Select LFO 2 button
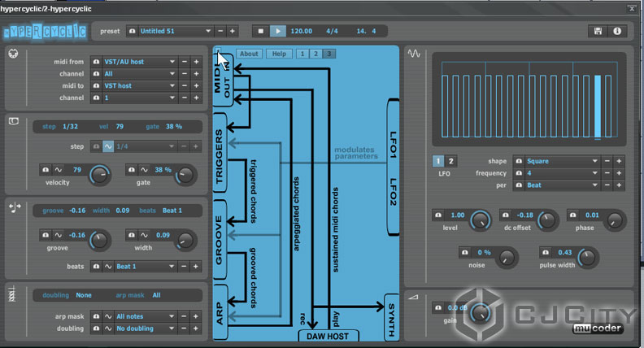644x348 pixels. [x=451, y=161]
